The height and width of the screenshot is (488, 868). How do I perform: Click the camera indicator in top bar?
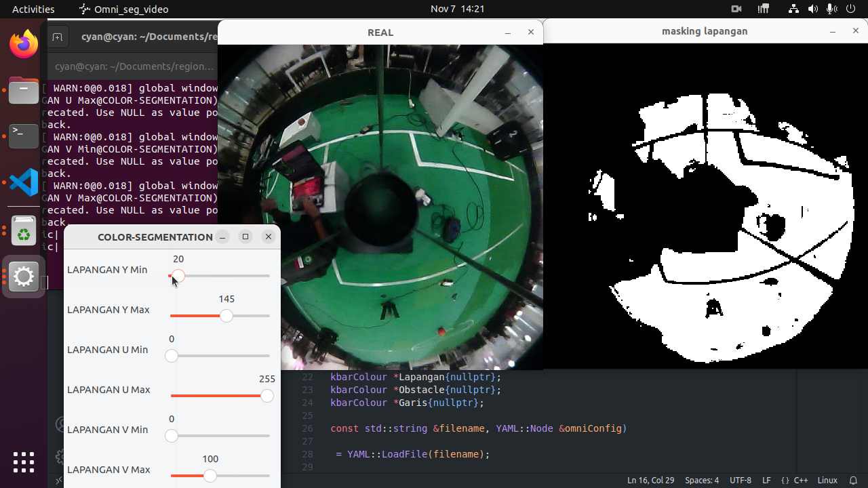point(736,9)
